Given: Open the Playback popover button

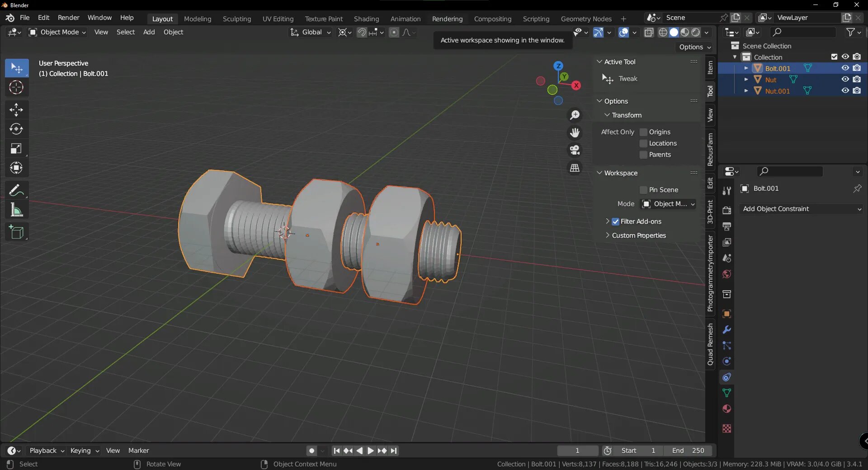Looking at the screenshot, I should pos(47,451).
